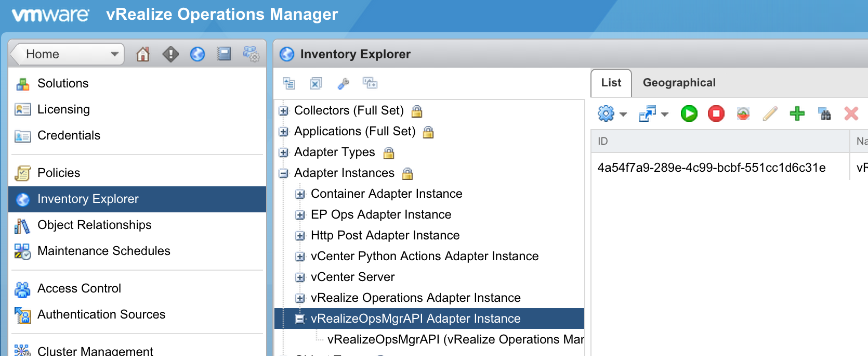868x356 pixels.
Task: Click the red X delete icon
Action: (851, 113)
